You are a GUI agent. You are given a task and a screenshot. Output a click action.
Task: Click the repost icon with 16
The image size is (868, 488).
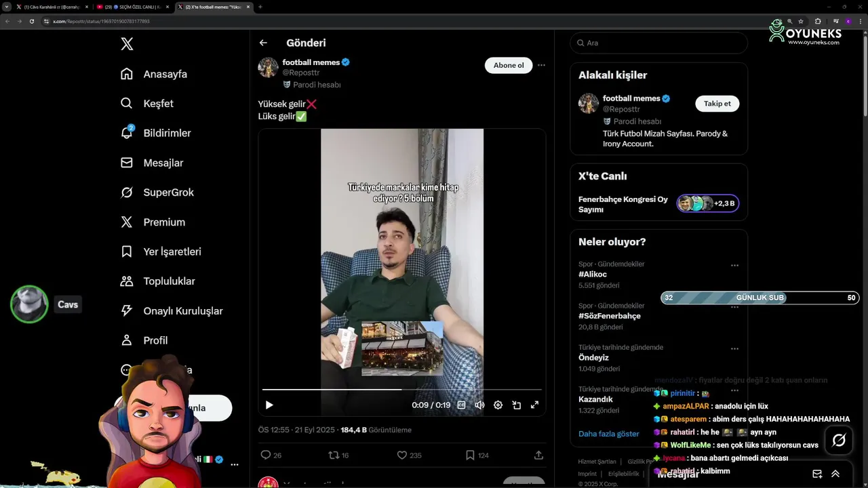point(334,455)
